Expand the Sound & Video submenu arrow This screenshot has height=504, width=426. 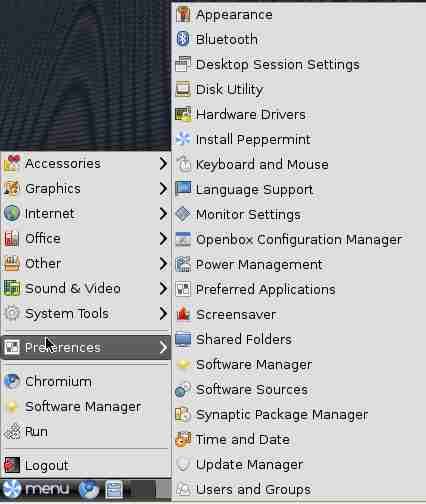163,288
